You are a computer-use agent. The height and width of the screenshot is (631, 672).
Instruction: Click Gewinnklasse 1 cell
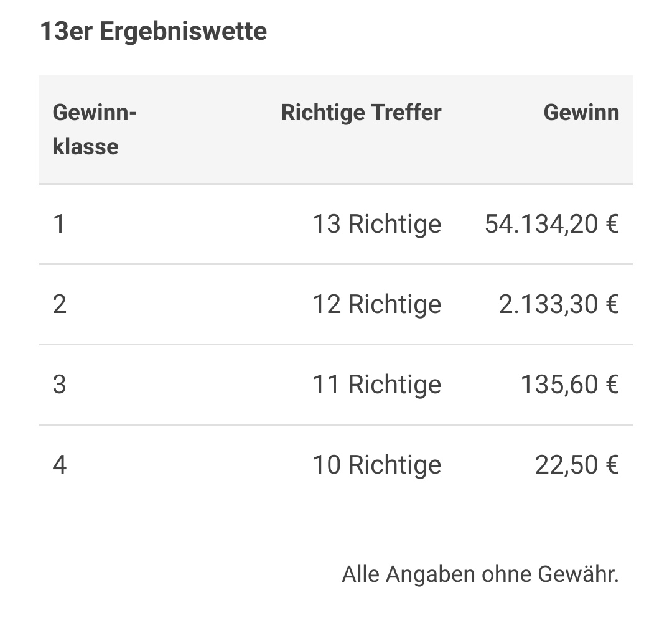point(59,224)
